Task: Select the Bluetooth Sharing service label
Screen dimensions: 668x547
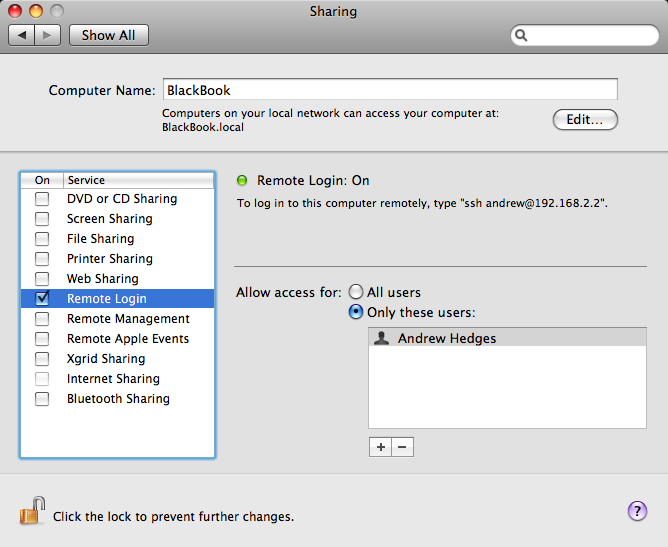Action: point(118,399)
